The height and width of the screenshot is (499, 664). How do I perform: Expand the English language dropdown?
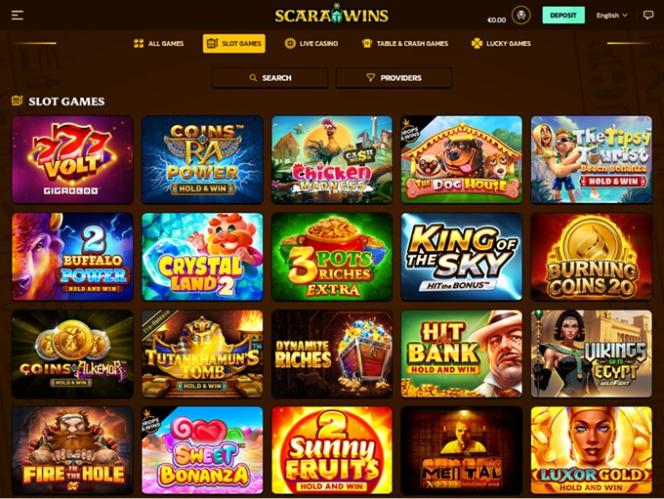(612, 16)
